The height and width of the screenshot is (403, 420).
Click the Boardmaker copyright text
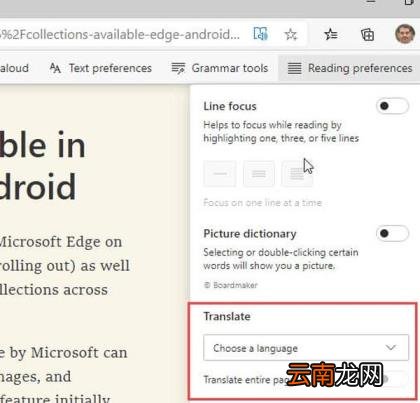231,285
